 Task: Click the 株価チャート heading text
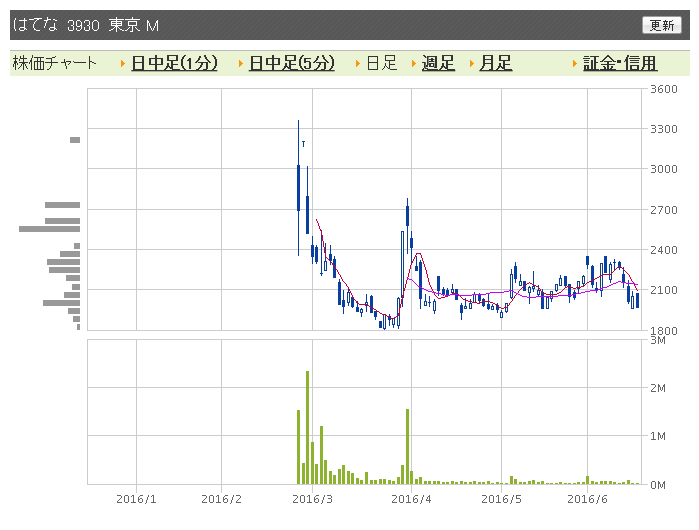(x=54, y=63)
